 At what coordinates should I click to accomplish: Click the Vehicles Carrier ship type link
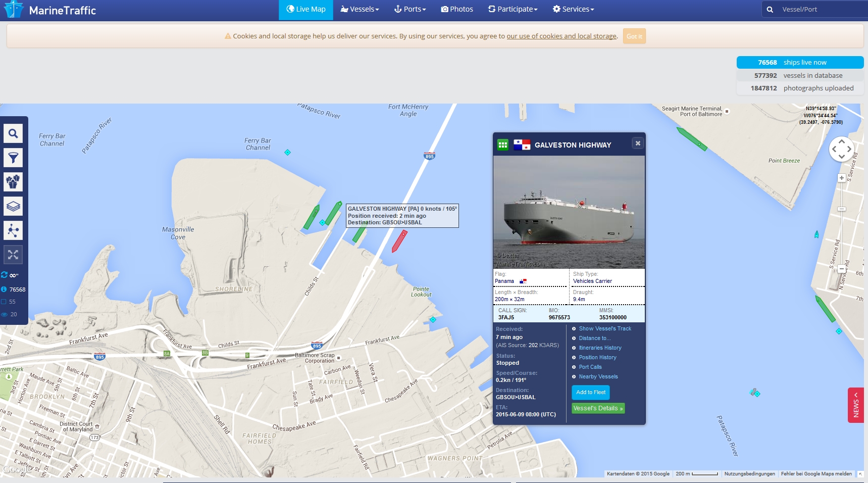click(592, 281)
